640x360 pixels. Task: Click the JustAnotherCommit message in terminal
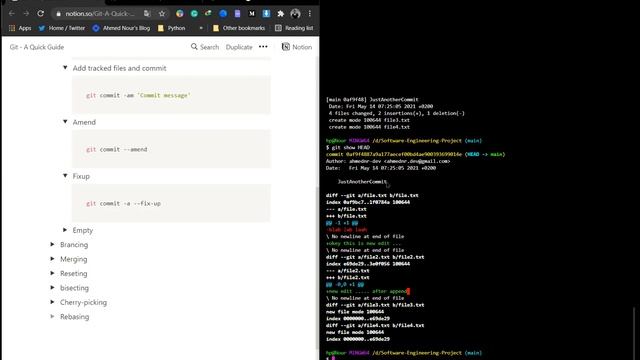(x=362, y=182)
